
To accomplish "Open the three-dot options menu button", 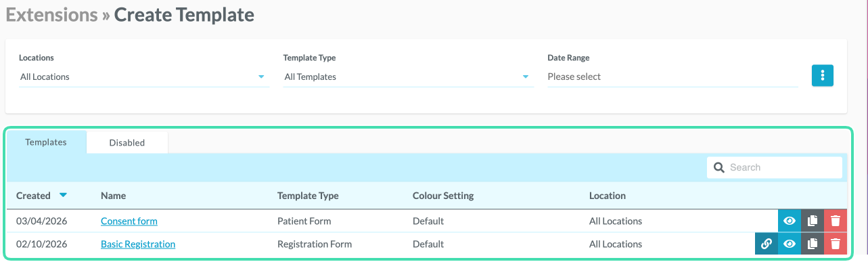I will point(822,76).
